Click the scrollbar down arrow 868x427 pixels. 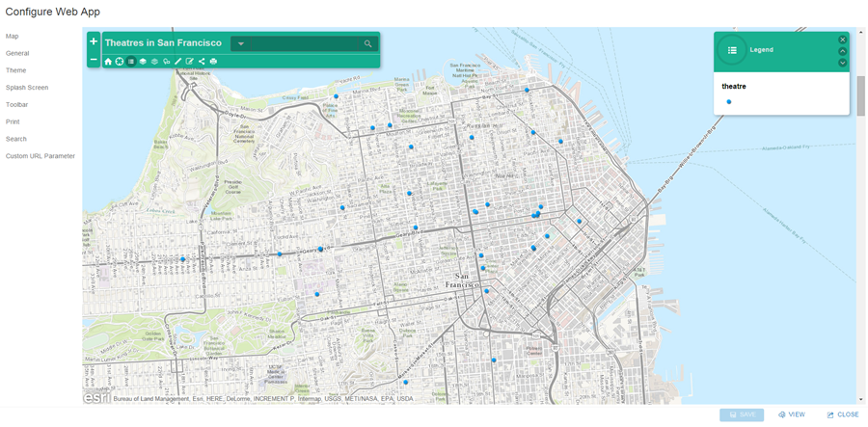coord(861,399)
